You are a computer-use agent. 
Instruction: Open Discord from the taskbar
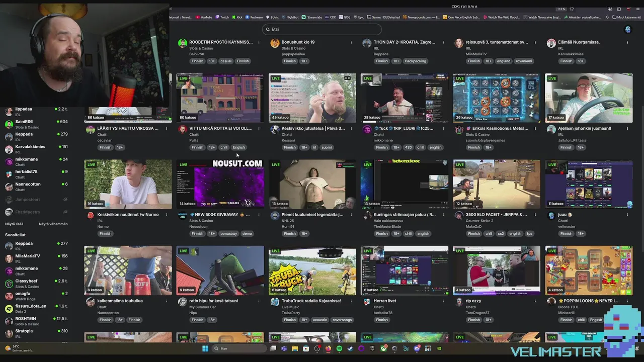coord(417,348)
